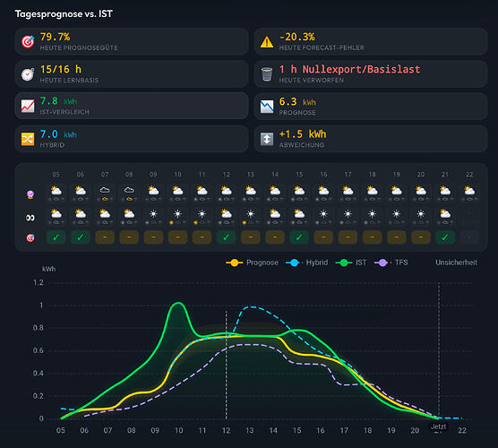Click the up-down arrow icon for Abweichung
The image size is (498, 448).
(x=267, y=139)
